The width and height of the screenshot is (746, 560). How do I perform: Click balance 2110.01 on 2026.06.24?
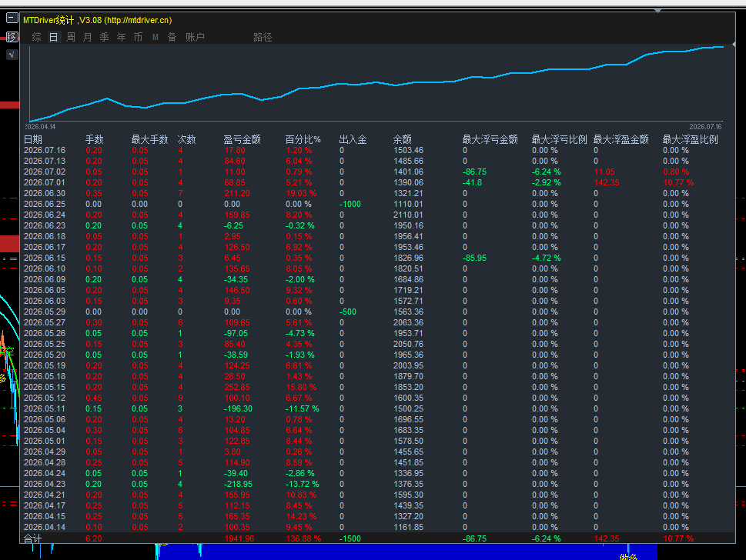[408, 215]
